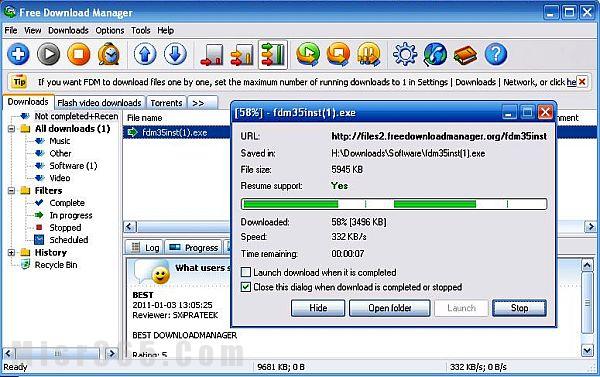The image size is (600, 377).
Task: Click the download URL text in dialog
Action: (x=439, y=136)
